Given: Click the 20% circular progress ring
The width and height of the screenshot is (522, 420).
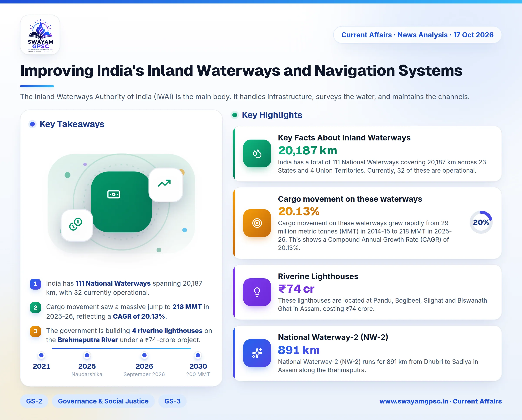Looking at the screenshot, I should coord(481,222).
